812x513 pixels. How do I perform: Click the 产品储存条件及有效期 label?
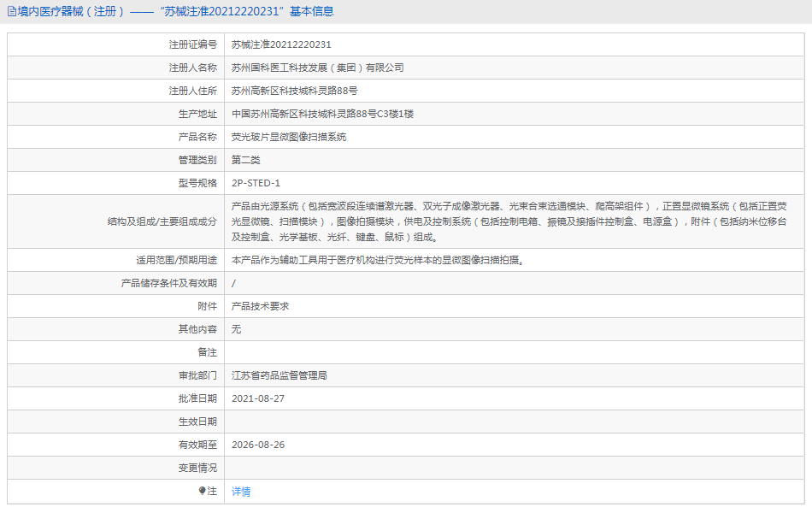tap(169, 283)
